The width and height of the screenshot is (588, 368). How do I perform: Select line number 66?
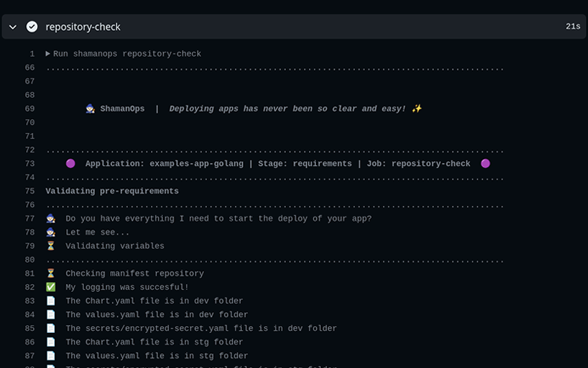pos(30,67)
